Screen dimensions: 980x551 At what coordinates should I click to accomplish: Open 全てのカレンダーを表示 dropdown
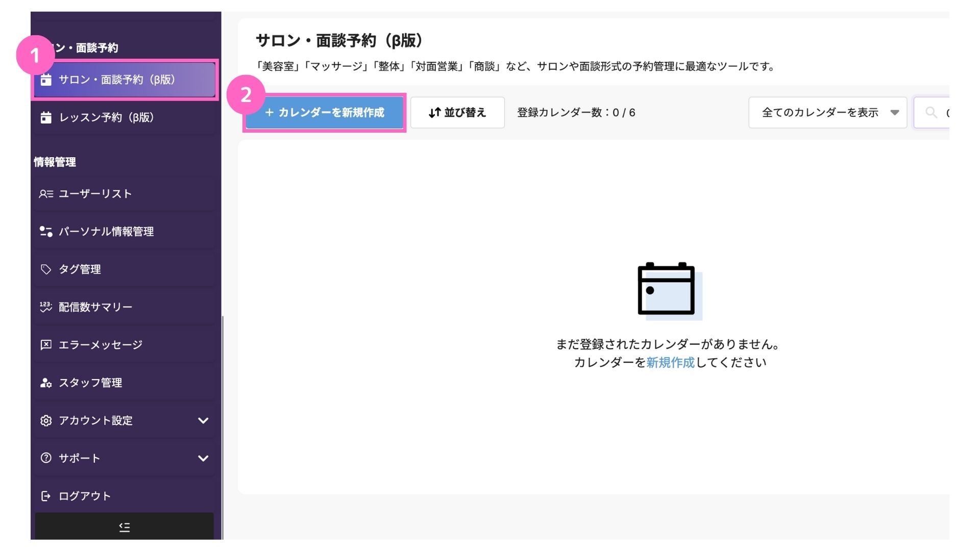click(x=827, y=112)
